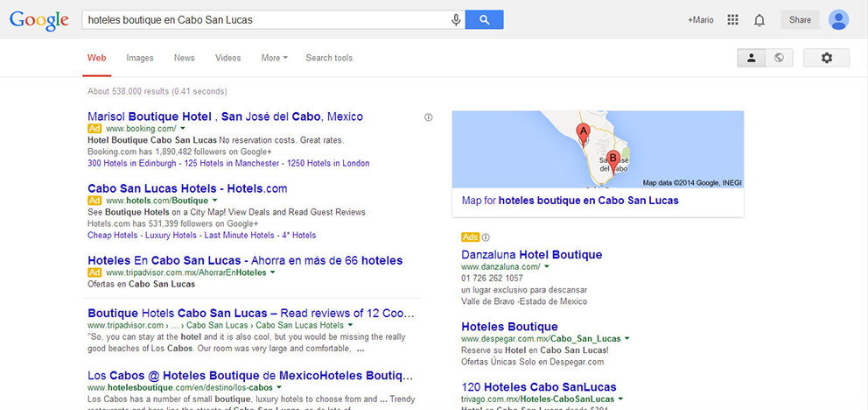The height and width of the screenshot is (410, 868).
Task: Open the Google apps grid
Action: click(x=732, y=20)
